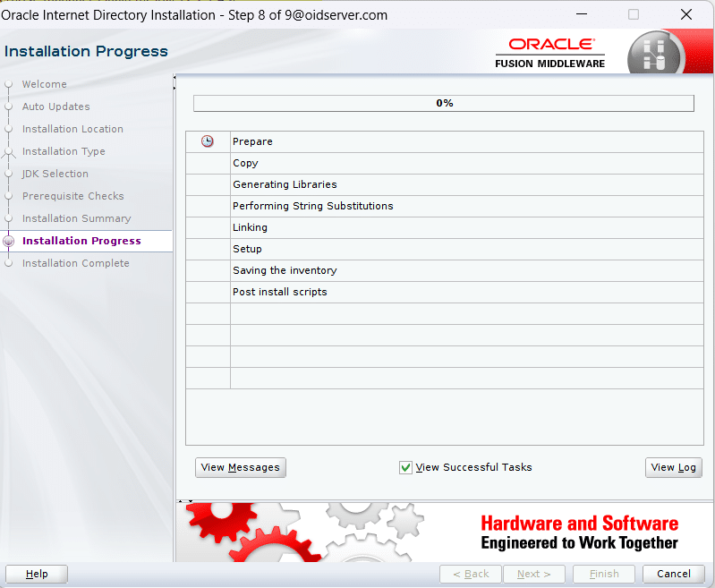Click the Oracle Fusion Middleware logo

tap(550, 53)
